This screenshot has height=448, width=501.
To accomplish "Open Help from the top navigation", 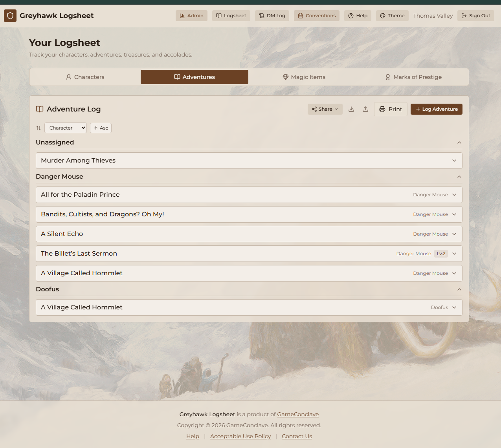I will click(357, 16).
